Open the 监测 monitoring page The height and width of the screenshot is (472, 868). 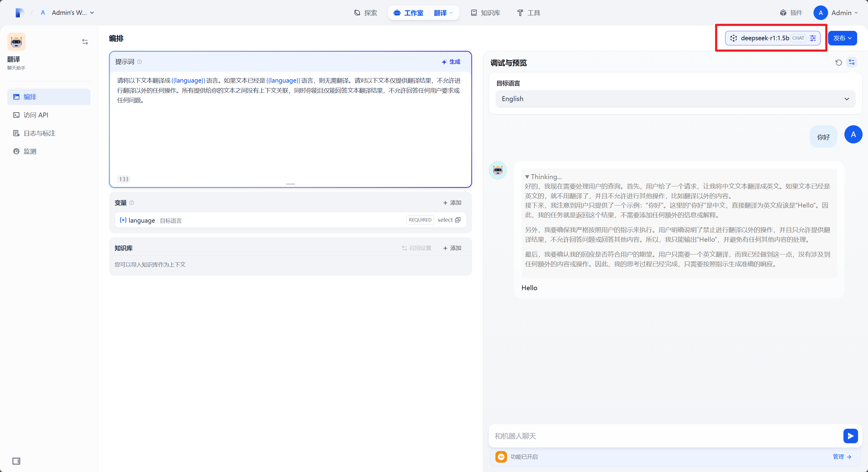[29, 151]
